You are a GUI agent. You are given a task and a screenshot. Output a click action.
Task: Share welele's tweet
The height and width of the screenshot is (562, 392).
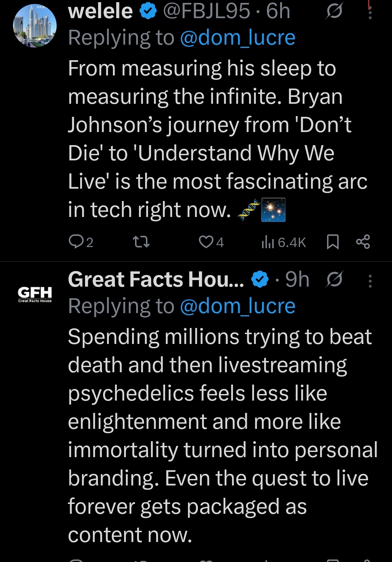point(363,242)
